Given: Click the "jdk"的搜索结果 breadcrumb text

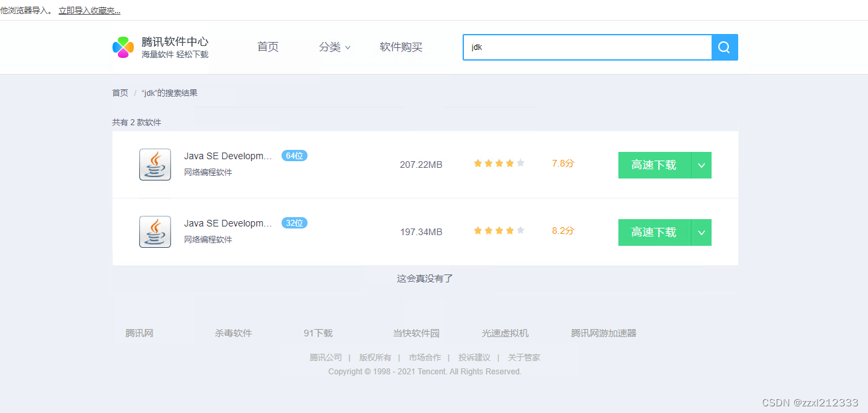Looking at the screenshot, I should point(169,93).
